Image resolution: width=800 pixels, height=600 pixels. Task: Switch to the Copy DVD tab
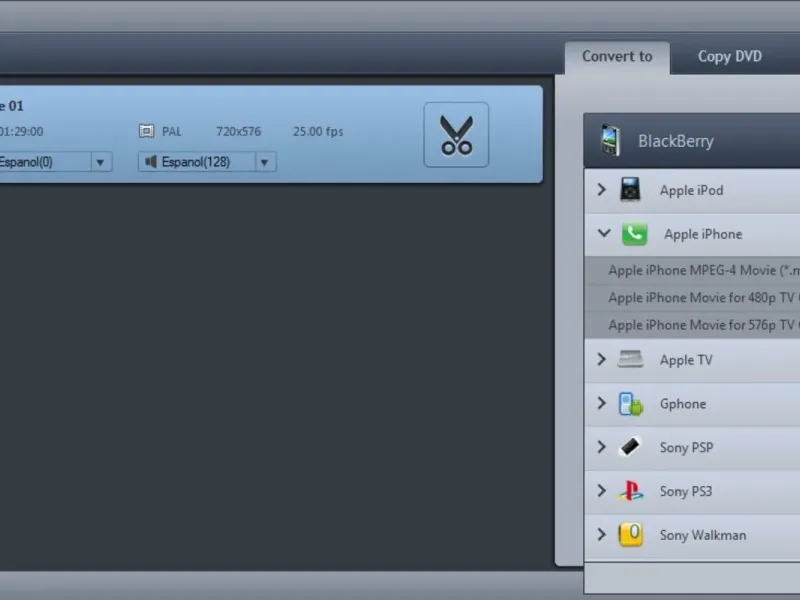tap(730, 57)
